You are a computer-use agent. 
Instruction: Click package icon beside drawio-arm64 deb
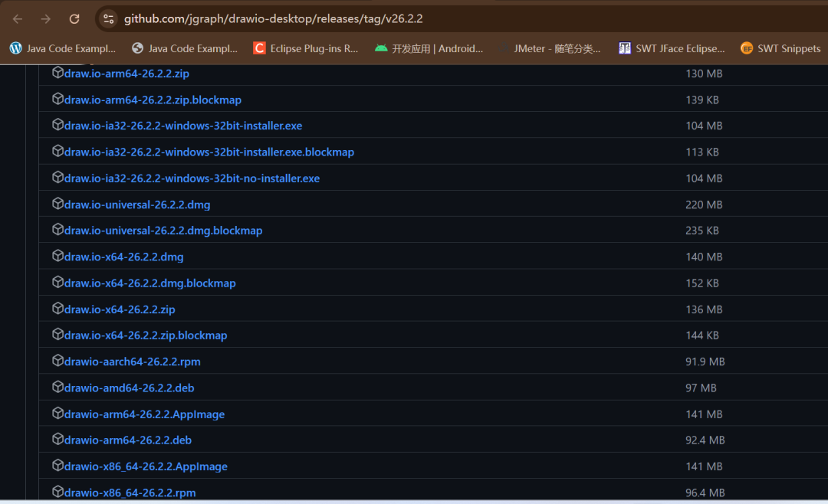click(x=58, y=439)
